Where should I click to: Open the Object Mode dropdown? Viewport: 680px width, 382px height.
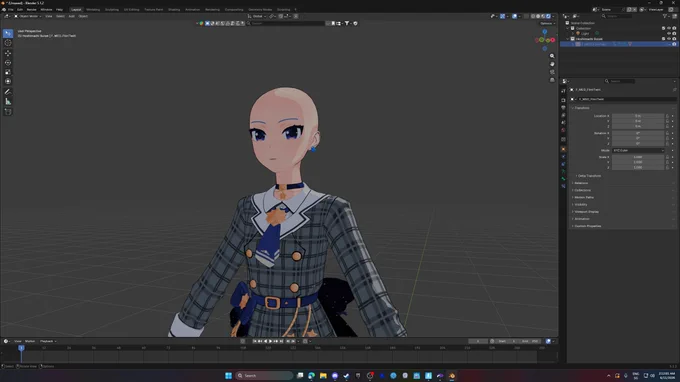click(x=28, y=16)
